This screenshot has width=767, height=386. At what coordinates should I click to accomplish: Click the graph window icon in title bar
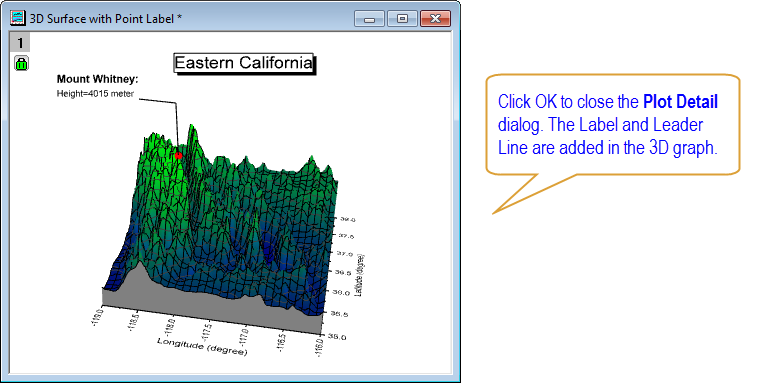(18, 18)
